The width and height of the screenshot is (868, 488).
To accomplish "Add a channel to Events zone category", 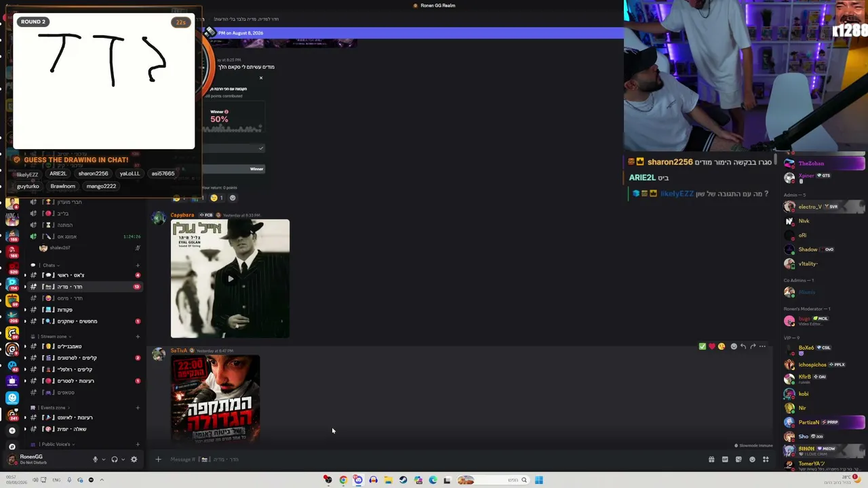I will [138, 407].
